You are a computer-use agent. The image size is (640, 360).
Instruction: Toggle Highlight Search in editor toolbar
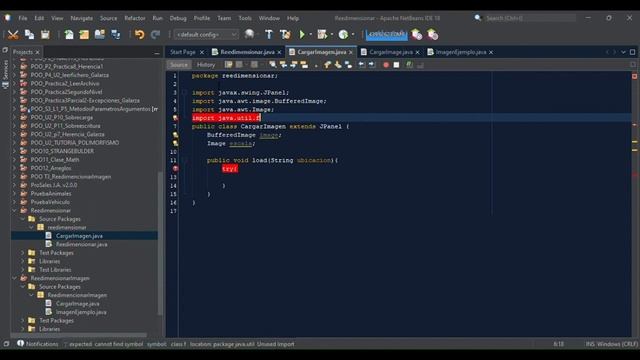click(x=304, y=64)
